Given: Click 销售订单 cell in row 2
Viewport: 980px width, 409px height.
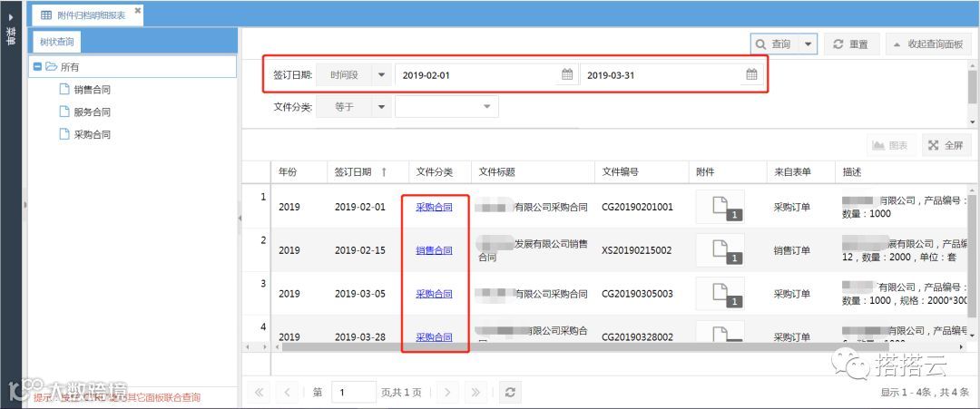Looking at the screenshot, I should (792, 250).
